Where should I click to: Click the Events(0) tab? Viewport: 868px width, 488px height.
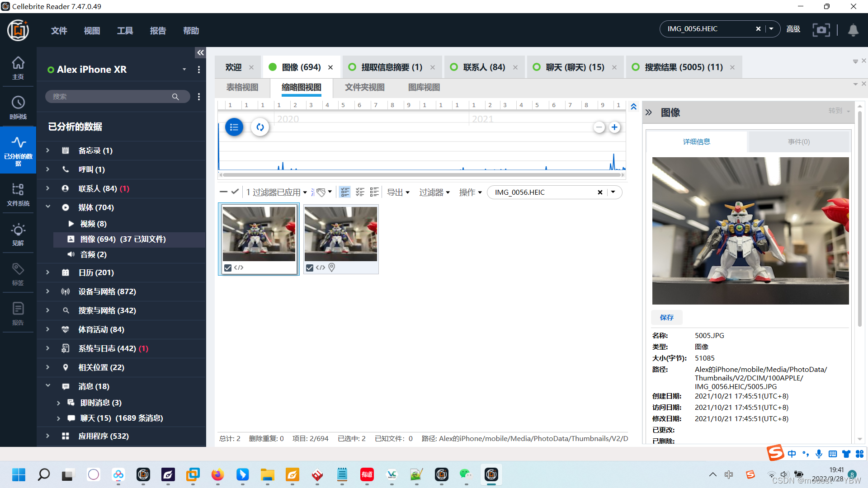[798, 142]
